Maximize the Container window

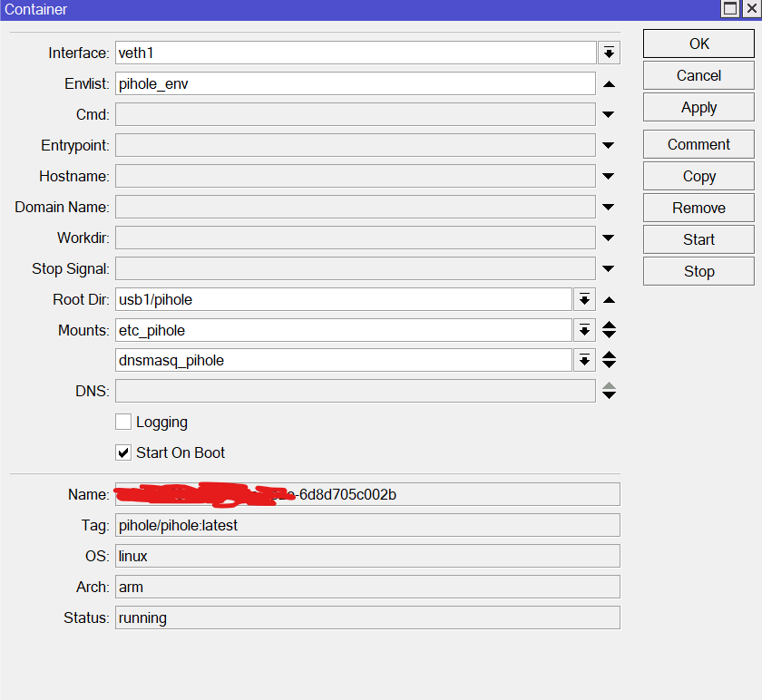pyautogui.click(x=730, y=8)
